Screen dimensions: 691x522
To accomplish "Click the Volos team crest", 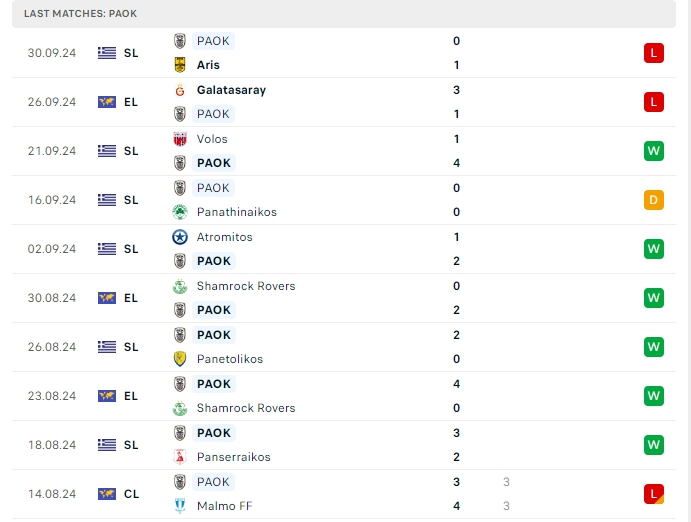I will pos(180,139).
